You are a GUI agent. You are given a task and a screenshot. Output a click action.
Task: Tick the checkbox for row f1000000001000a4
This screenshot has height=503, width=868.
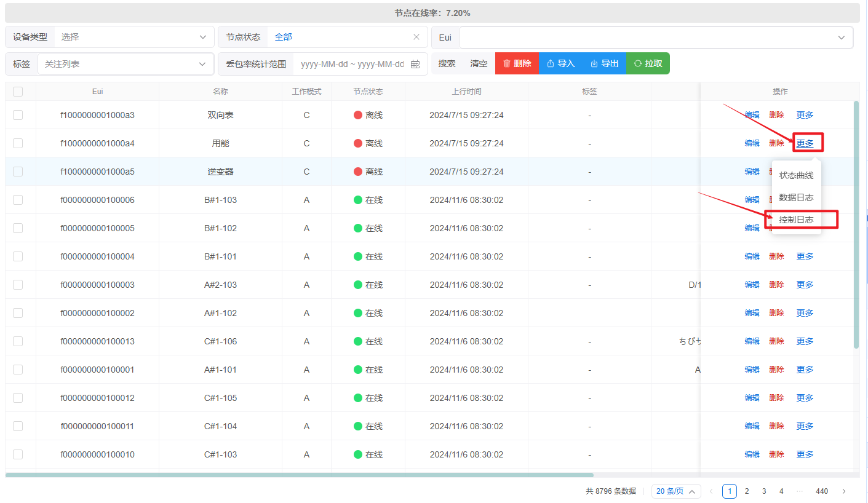tap(18, 143)
